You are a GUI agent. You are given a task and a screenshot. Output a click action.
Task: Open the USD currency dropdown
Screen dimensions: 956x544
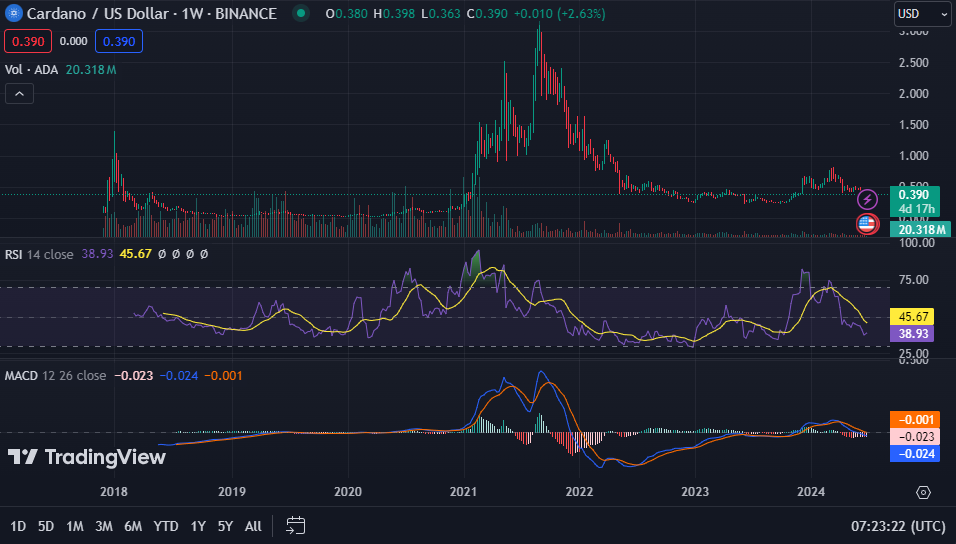pyautogui.click(x=922, y=13)
